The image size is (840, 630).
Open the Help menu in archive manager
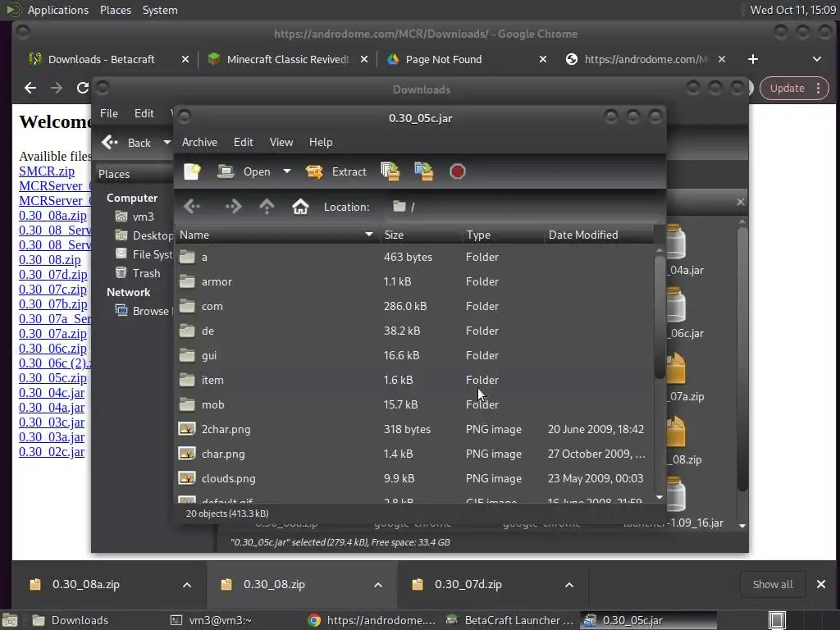pos(321,142)
